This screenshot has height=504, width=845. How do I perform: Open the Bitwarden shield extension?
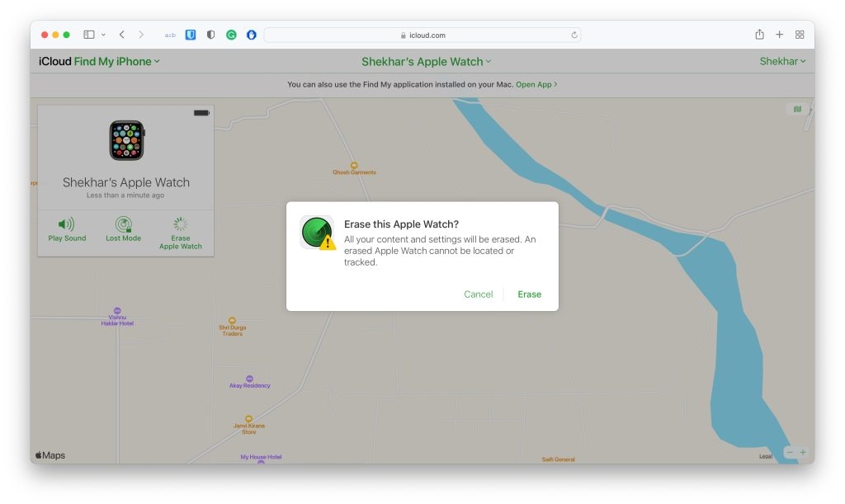tap(191, 35)
